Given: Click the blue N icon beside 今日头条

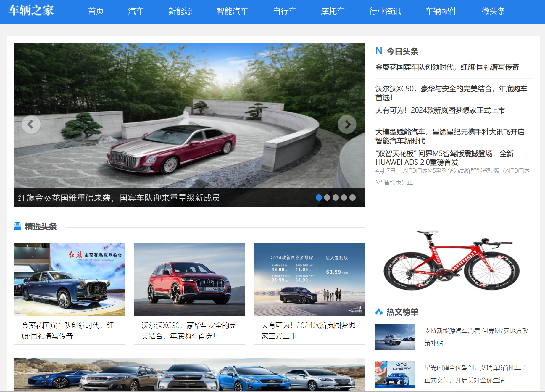Looking at the screenshot, I should pyautogui.click(x=379, y=51).
